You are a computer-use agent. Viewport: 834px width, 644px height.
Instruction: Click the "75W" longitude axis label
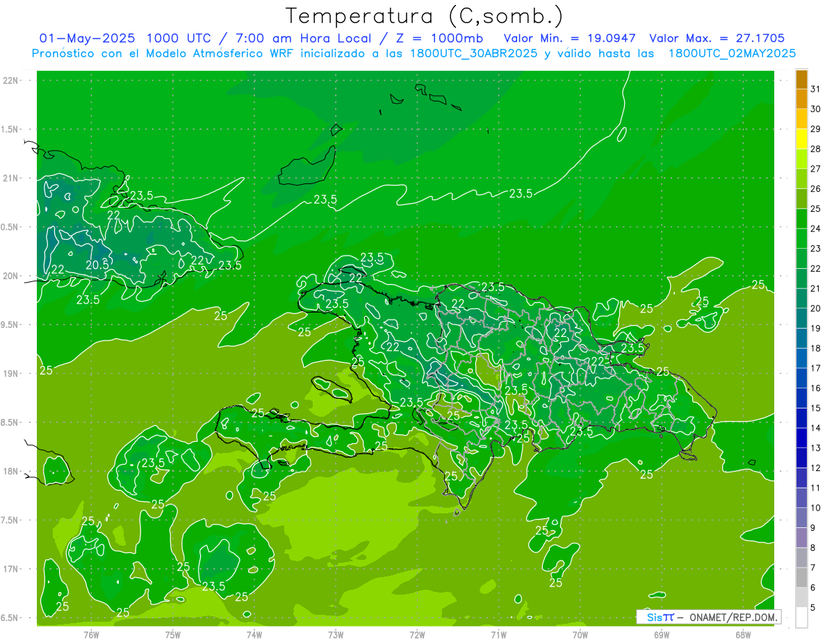pos(173,634)
